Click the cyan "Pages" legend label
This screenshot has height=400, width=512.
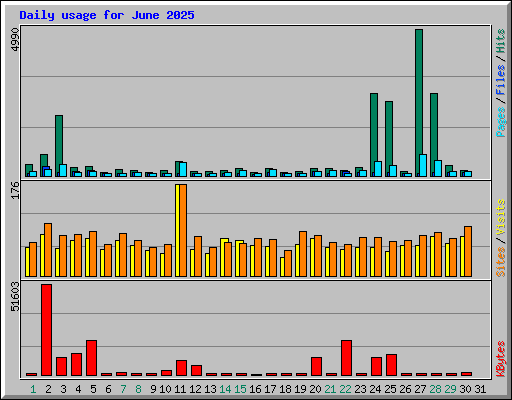point(501,122)
